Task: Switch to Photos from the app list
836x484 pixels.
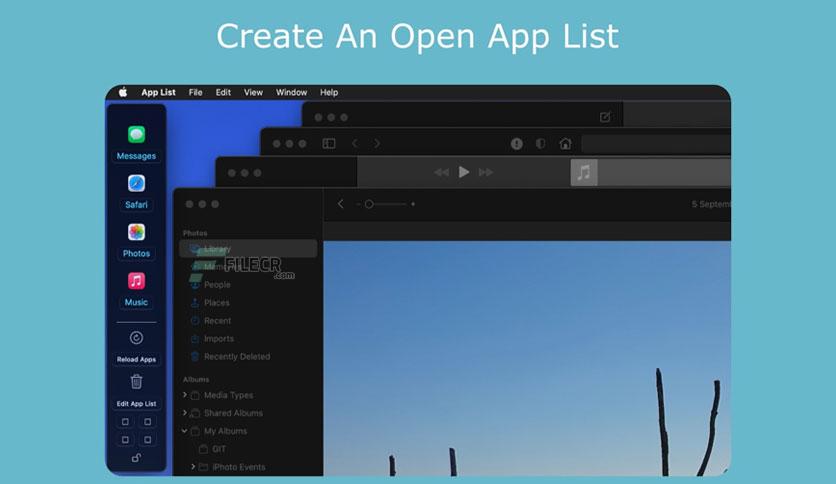Action: (136, 240)
